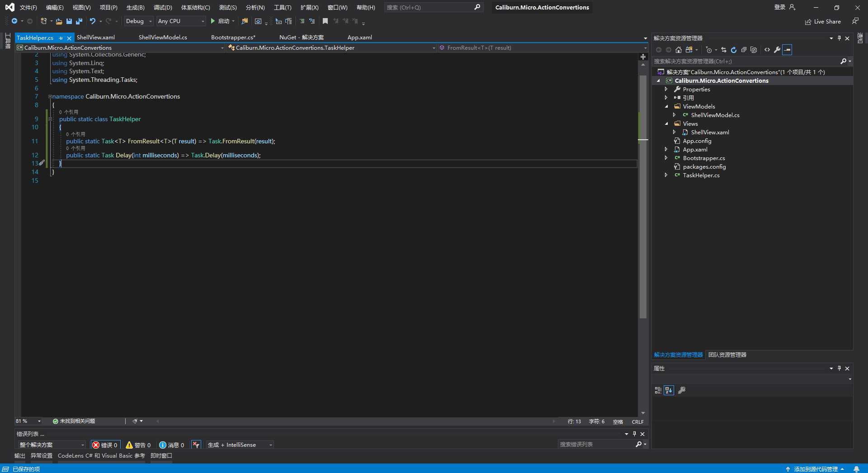Image resolution: width=868 pixels, height=473 pixels.
Task: Click the Uncomment selected lines icon
Action: pos(312,21)
